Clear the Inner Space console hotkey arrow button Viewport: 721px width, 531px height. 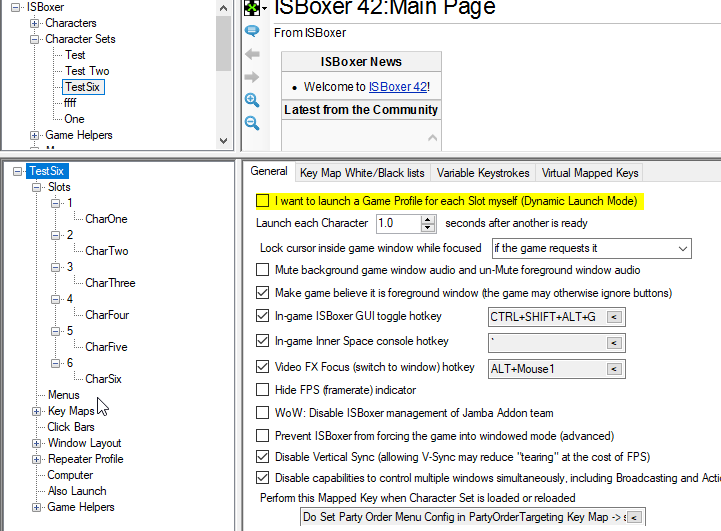pyautogui.click(x=614, y=343)
